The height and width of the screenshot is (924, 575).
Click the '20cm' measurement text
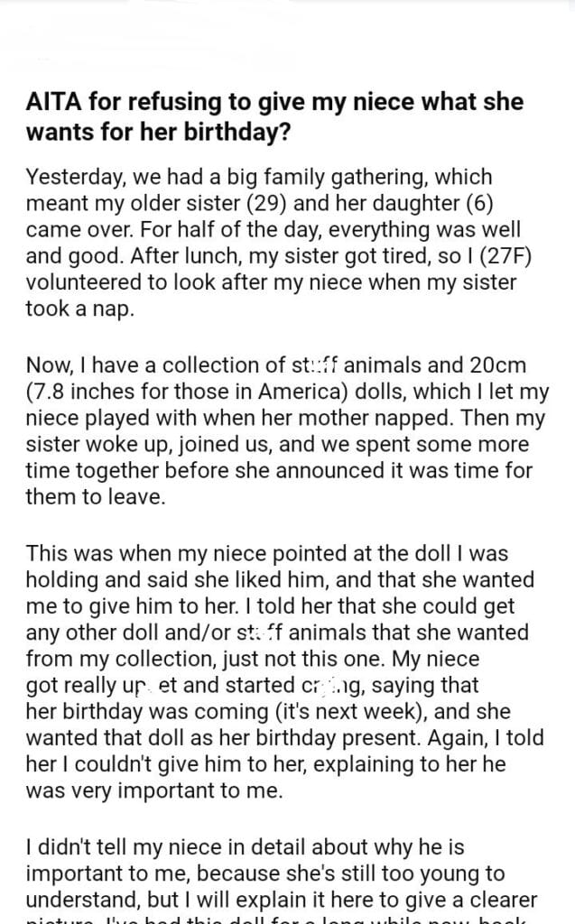(x=474, y=365)
